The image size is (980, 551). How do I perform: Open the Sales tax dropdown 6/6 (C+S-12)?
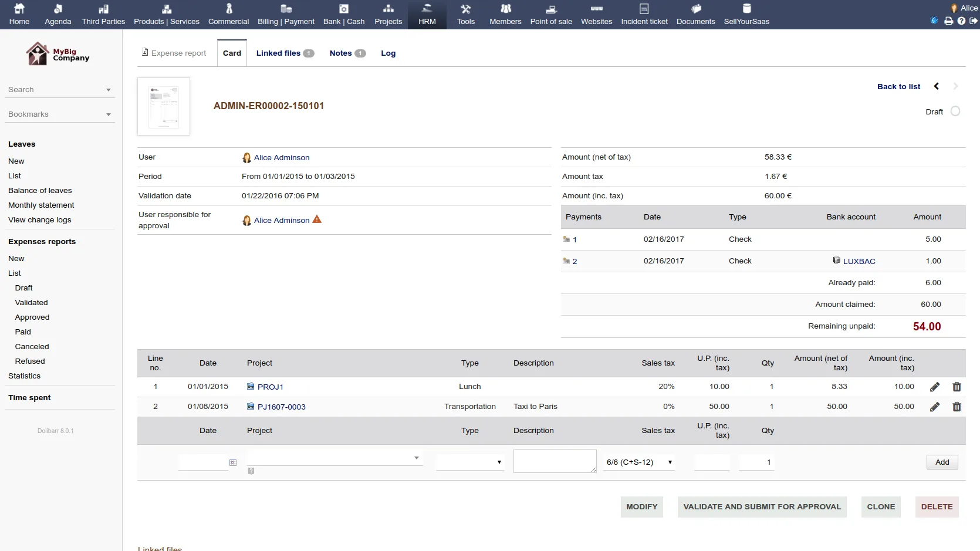pos(639,462)
